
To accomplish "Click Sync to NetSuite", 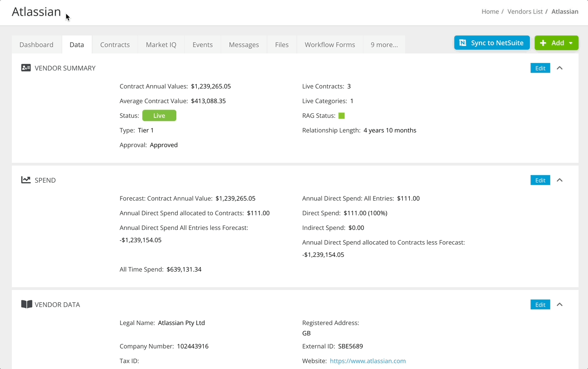I will 492,42.
